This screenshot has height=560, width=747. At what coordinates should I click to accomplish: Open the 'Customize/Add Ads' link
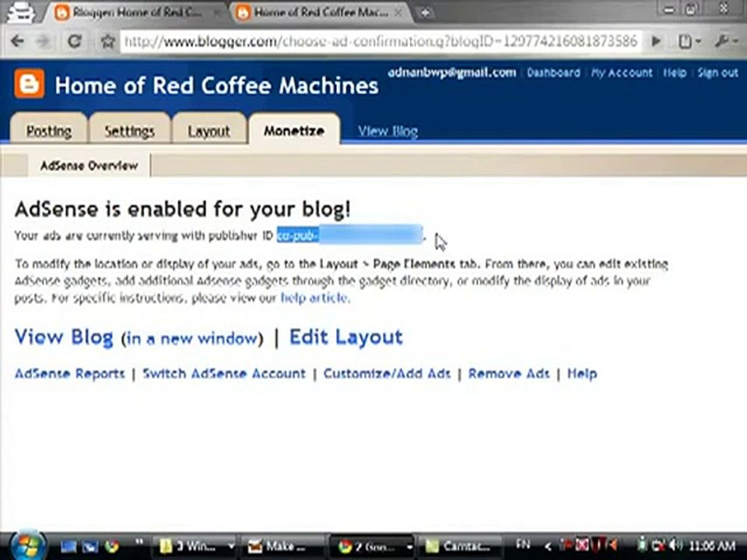pyautogui.click(x=387, y=373)
